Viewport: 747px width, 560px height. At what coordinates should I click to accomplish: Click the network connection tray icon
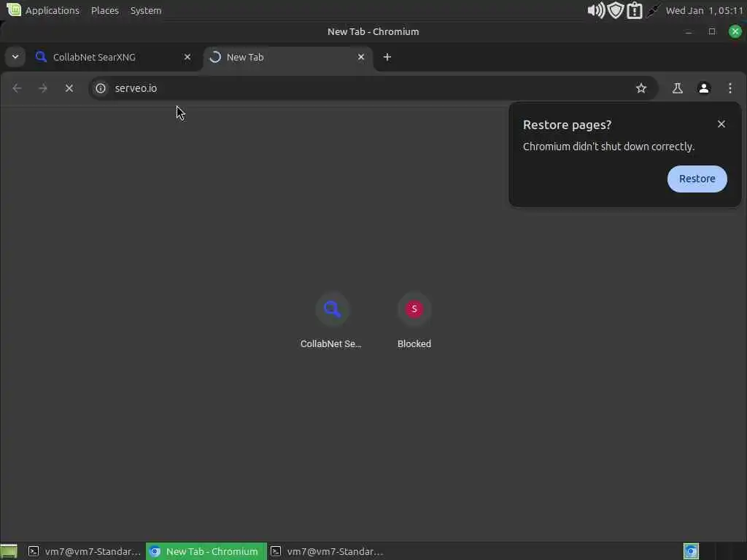pyautogui.click(x=654, y=10)
